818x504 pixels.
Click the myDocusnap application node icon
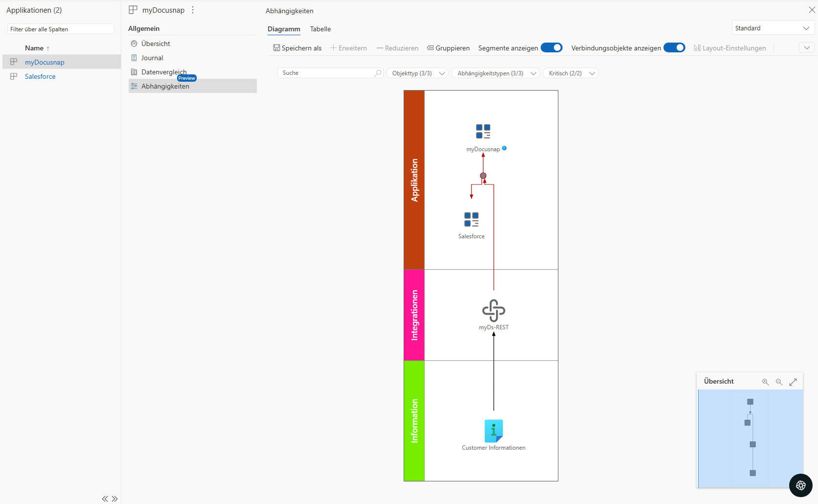click(483, 132)
